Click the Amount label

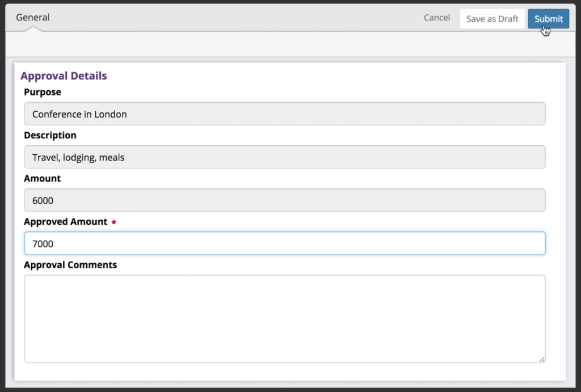click(x=42, y=178)
